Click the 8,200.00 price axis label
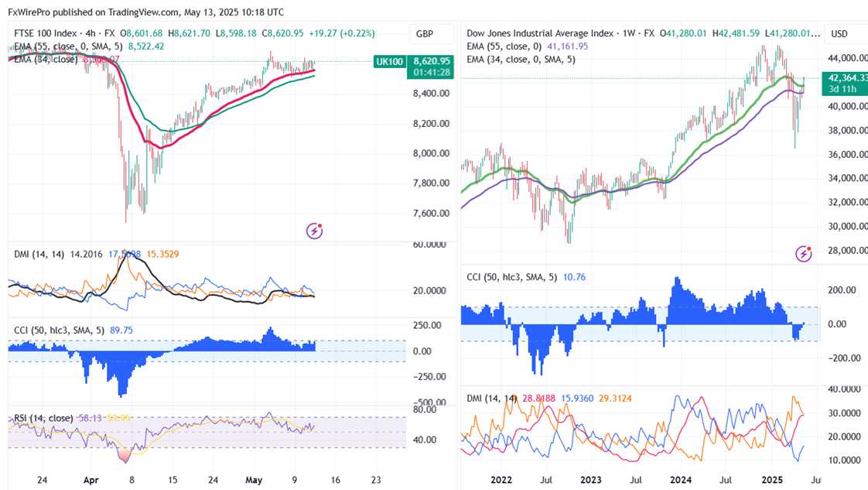The image size is (868, 490). tap(431, 124)
